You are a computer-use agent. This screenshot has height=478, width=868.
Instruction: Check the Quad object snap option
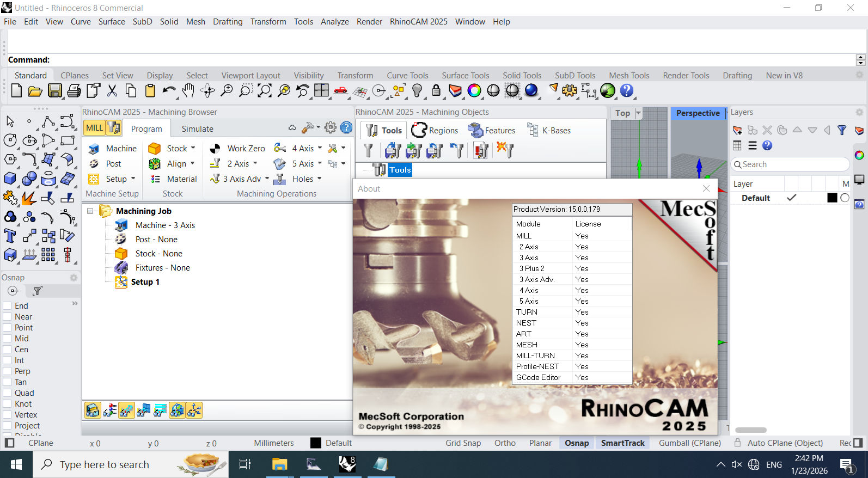pos(8,393)
